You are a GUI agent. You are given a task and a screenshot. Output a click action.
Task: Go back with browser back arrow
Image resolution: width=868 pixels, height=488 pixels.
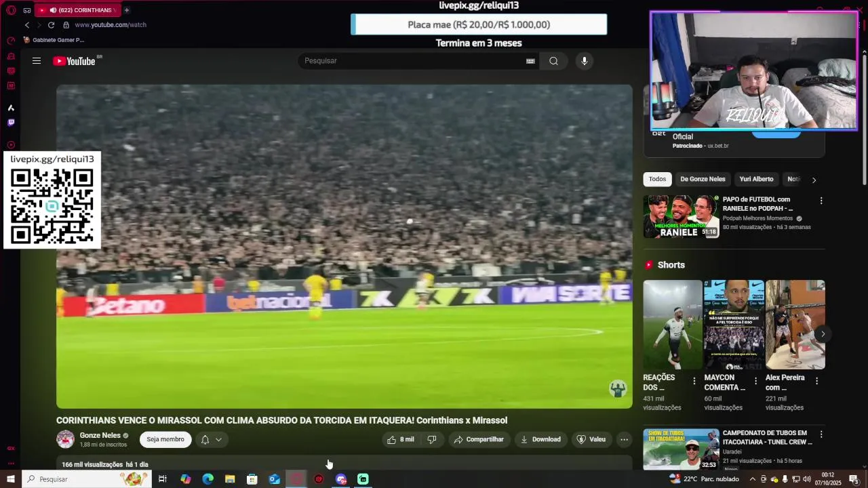coord(27,25)
